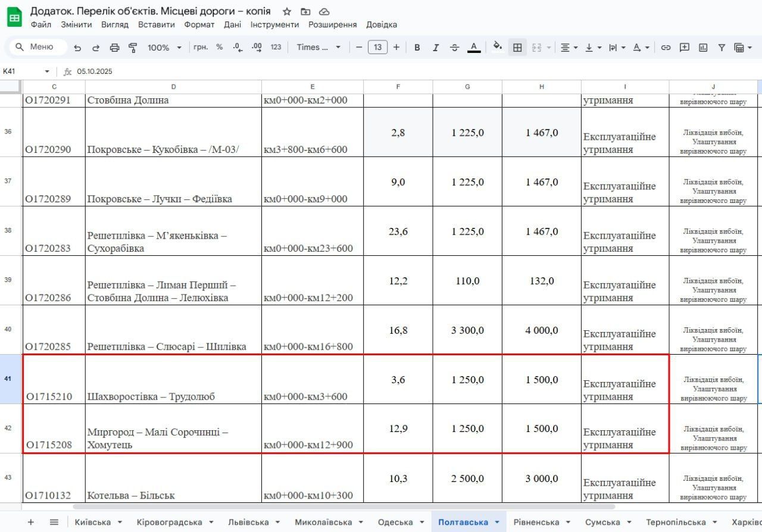The height and width of the screenshot is (532, 762).
Task: Click the font size input field
Action: 377,48
